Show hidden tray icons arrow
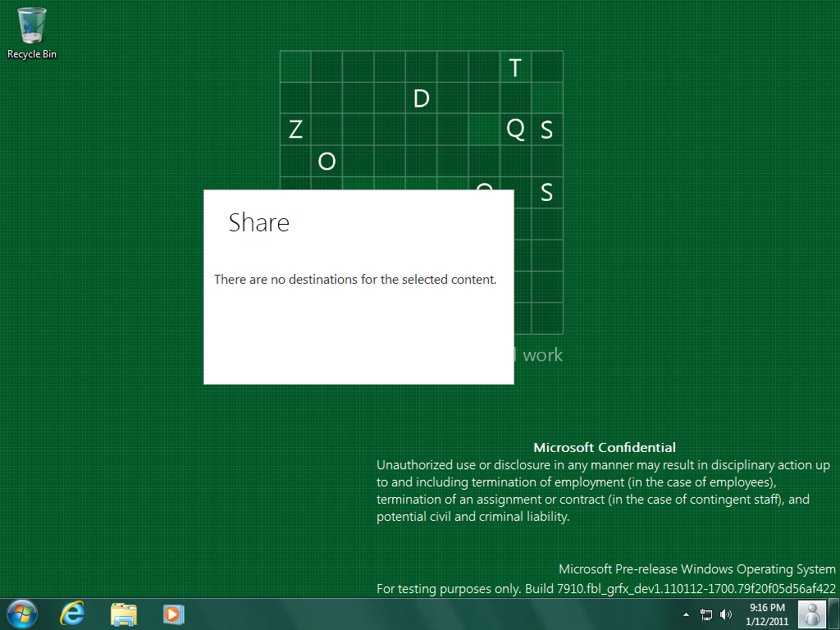This screenshot has width=840, height=630. coord(686,614)
